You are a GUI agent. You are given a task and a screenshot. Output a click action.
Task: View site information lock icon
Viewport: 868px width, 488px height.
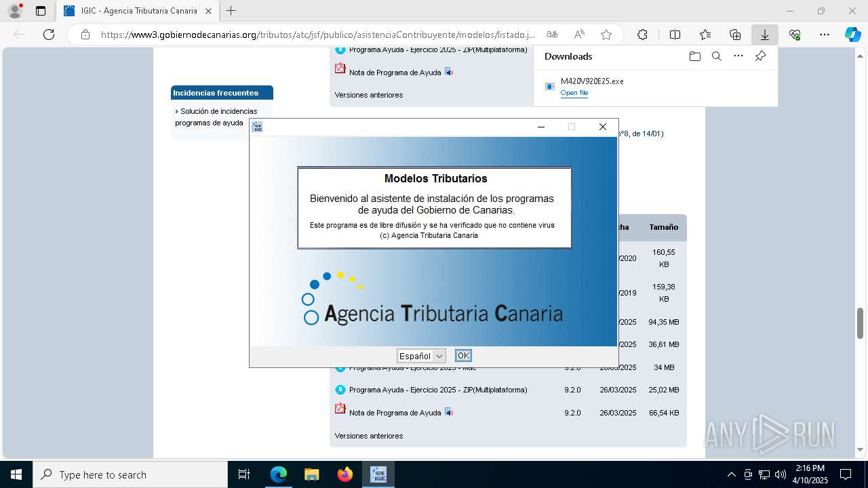(x=85, y=35)
